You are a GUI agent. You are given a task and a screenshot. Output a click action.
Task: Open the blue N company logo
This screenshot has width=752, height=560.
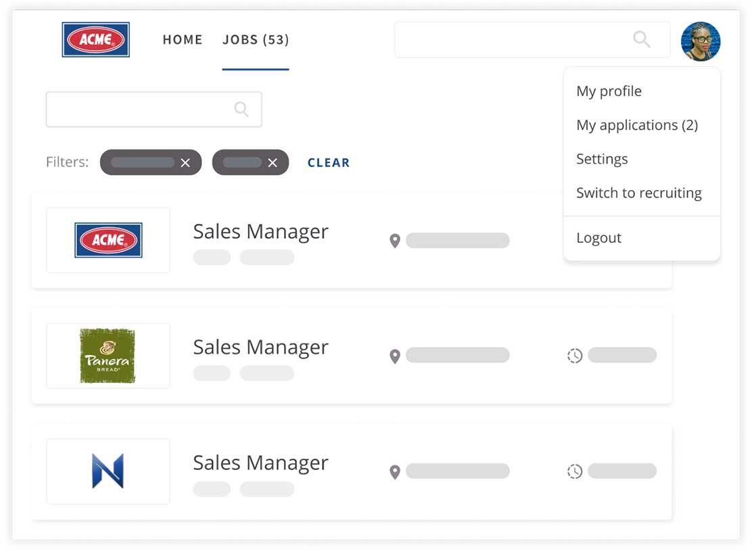coord(108,471)
